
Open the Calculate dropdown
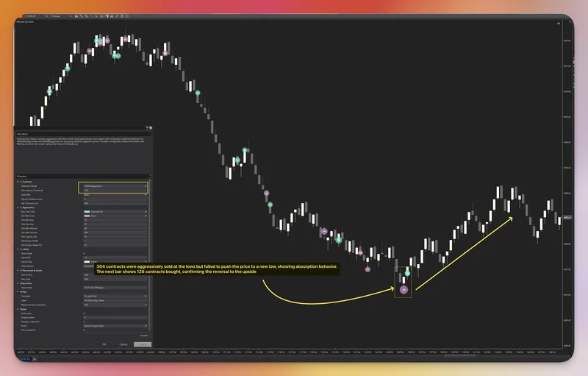coord(115,296)
